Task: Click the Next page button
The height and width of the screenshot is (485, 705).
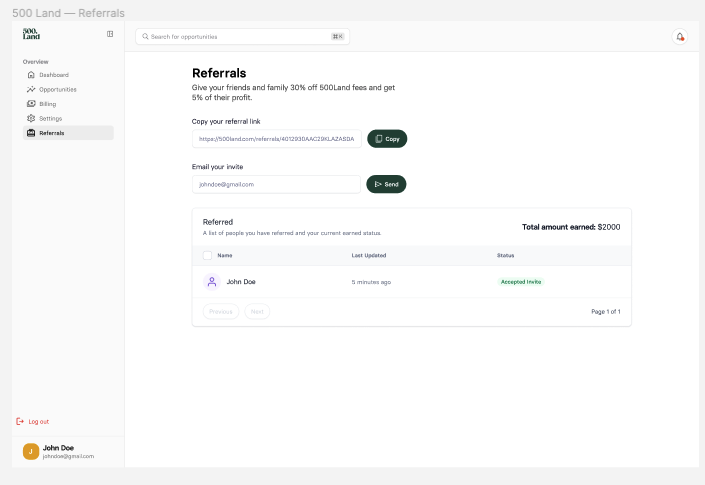Action: click(x=257, y=312)
